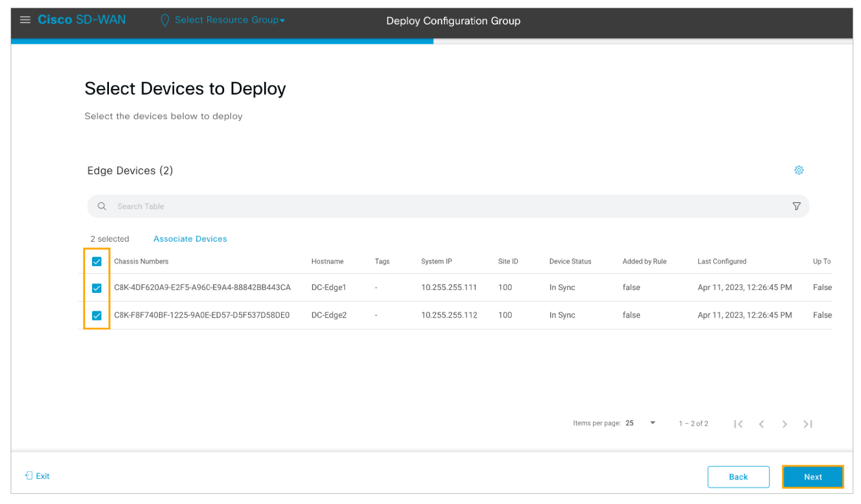Open the Associate Devices link
This screenshot has height=504, width=861.
(x=190, y=239)
